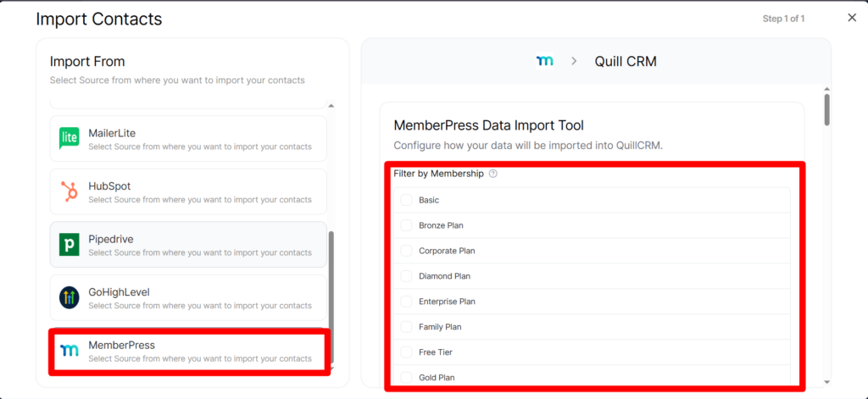Click the Pipedrive green P icon
Screen dimensions: 868x399
click(x=70, y=245)
